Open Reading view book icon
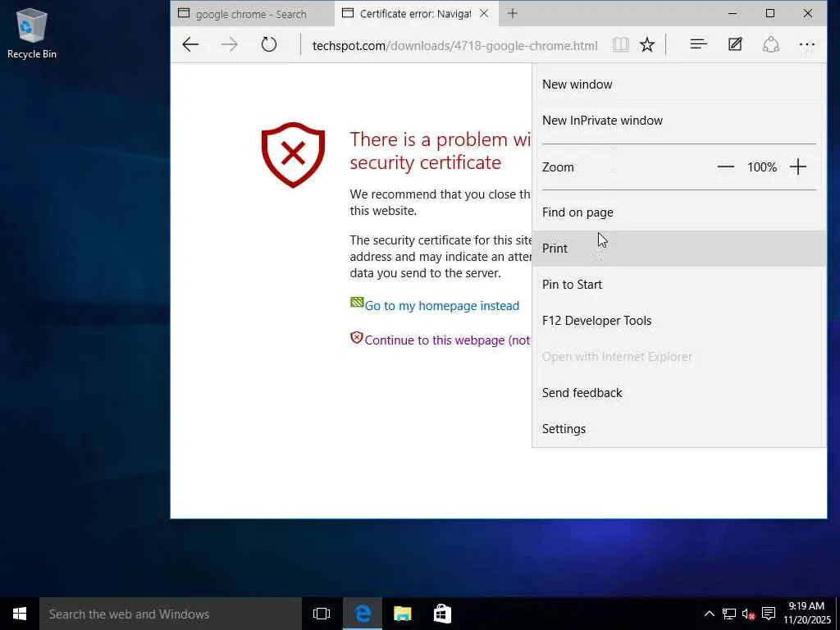The image size is (840, 630). click(620, 44)
